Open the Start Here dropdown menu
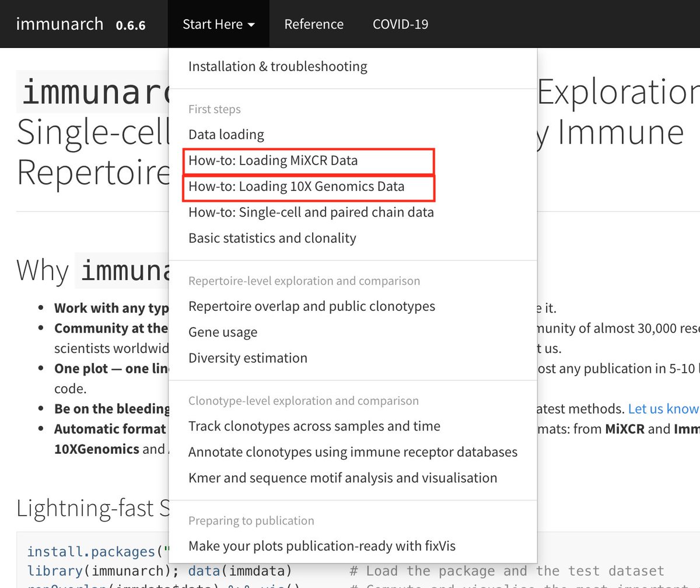The image size is (700, 588). pyautogui.click(x=219, y=24)
